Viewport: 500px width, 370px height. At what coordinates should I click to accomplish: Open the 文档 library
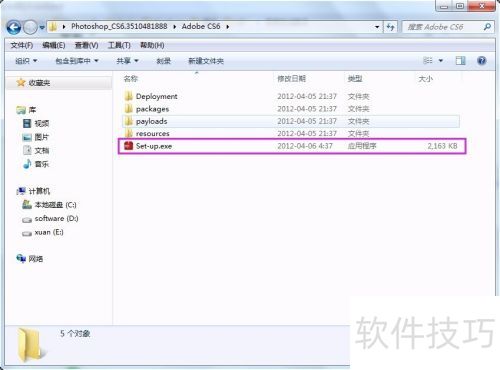[x=42, y=150]
